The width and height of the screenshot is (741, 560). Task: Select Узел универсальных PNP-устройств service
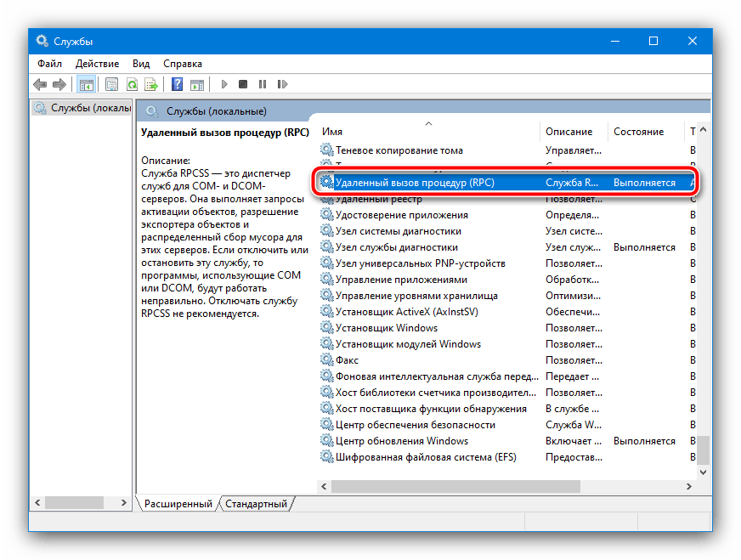pyautogui.click(x=420, y=263)
